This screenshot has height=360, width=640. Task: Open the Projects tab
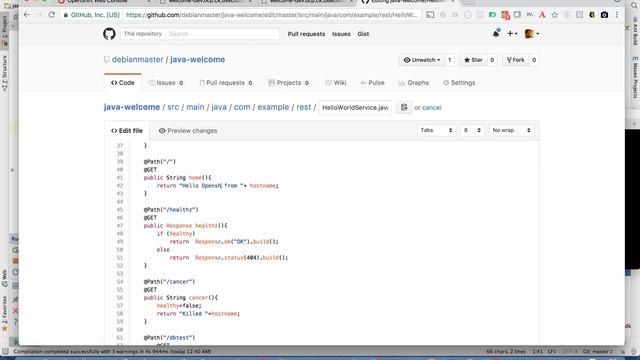289,83
